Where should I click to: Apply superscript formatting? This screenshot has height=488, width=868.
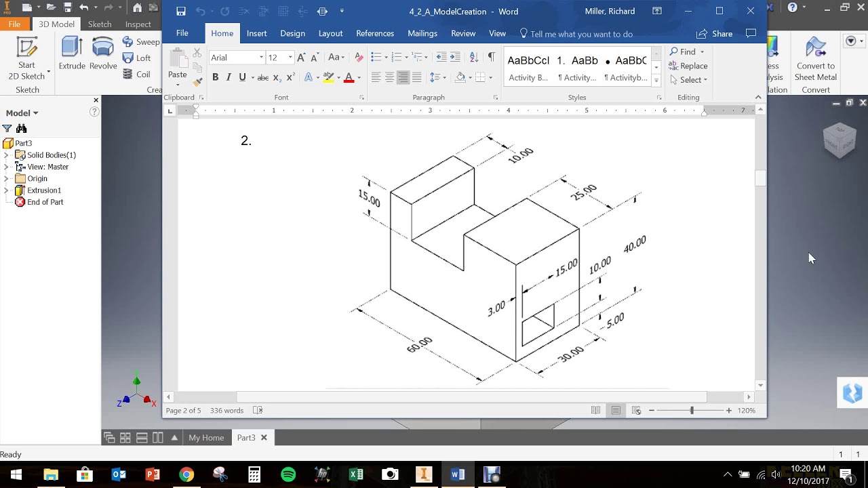291,77
